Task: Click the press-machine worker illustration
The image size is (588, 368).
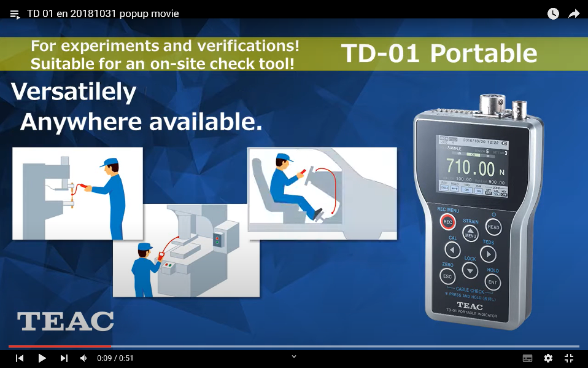Action: point(77,194)
